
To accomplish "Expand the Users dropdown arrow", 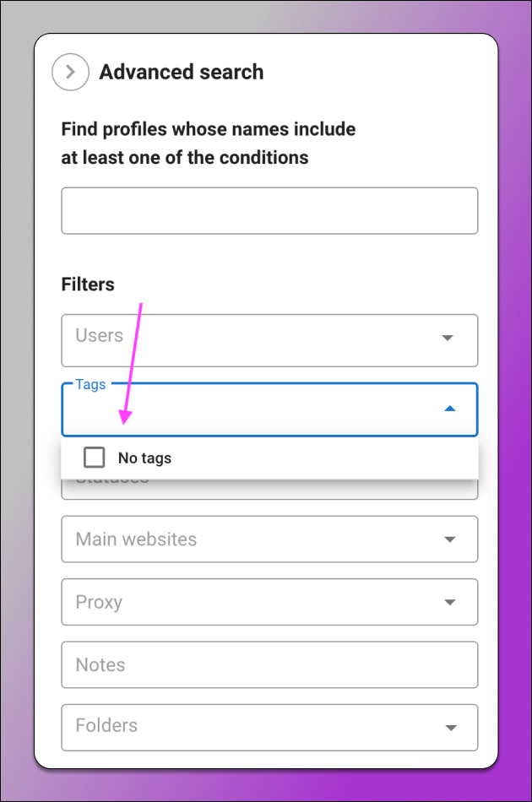I will [448, 338].
